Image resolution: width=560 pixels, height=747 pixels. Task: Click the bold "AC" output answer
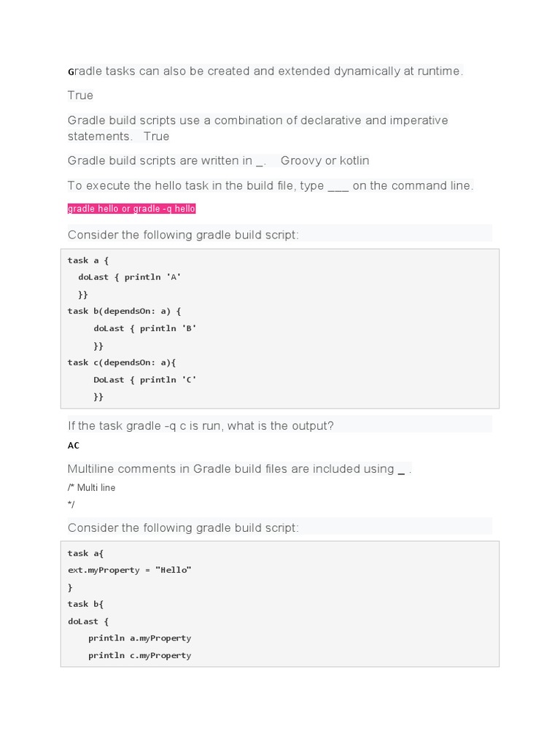(x=74, y=445)
